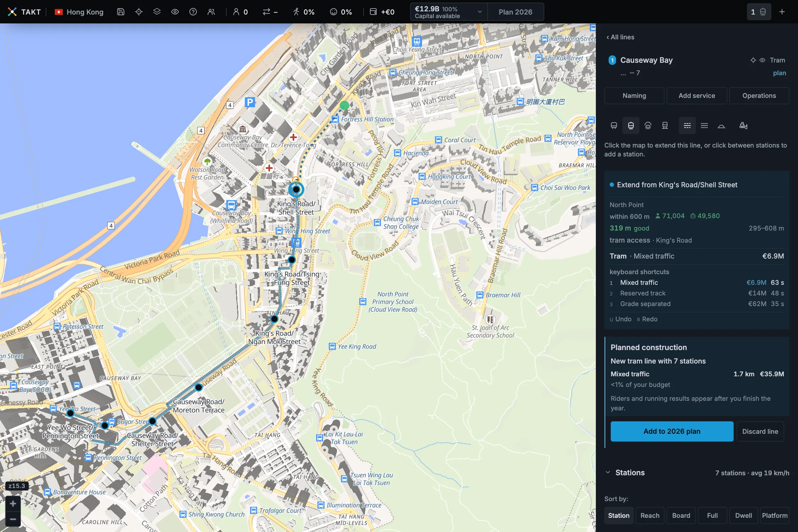The width and height of the screenshot is (798, 532).
Task: Select line 1 tram tab in header
Action: coord(759,12)
